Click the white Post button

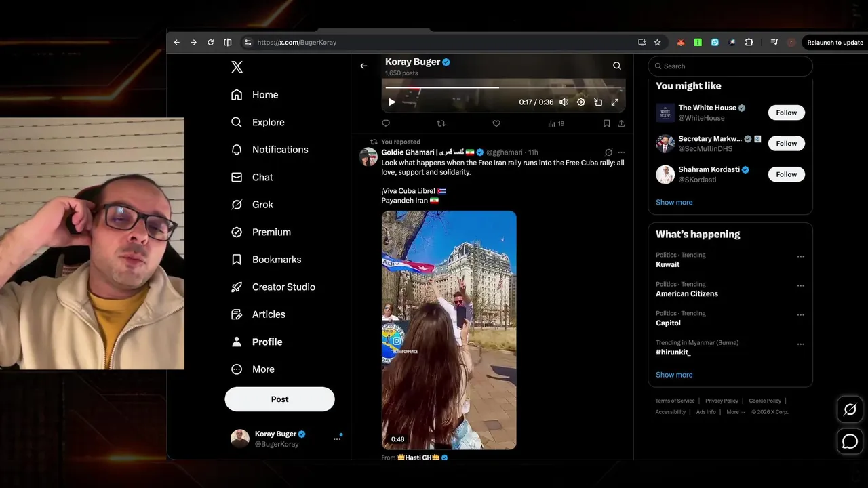(x=279, y=399)
